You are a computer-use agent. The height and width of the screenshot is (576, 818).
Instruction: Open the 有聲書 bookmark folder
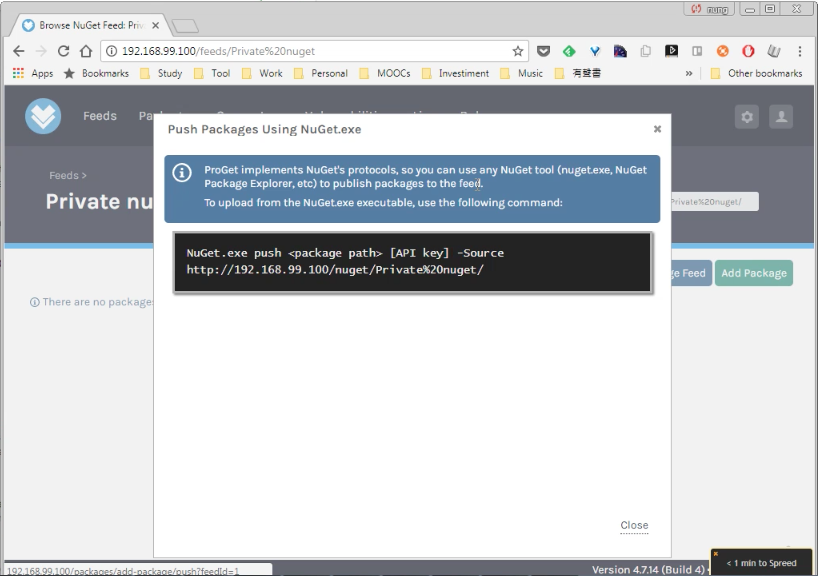pos(578,74)
